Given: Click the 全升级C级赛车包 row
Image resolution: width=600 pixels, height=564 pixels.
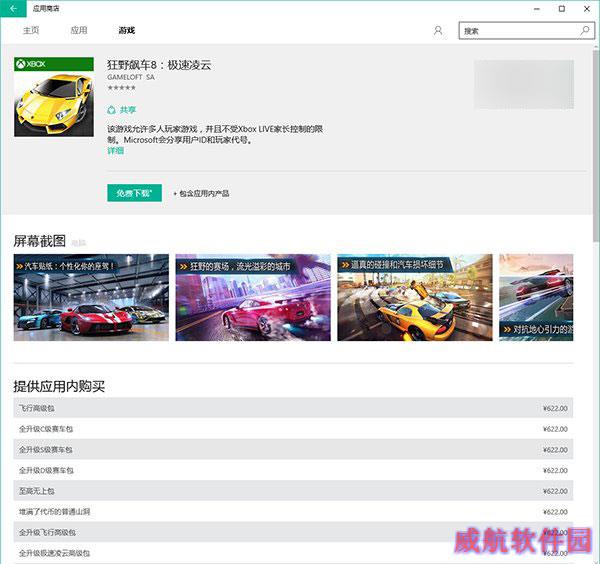Looking at the screenshot, I should tap(293, 429).
